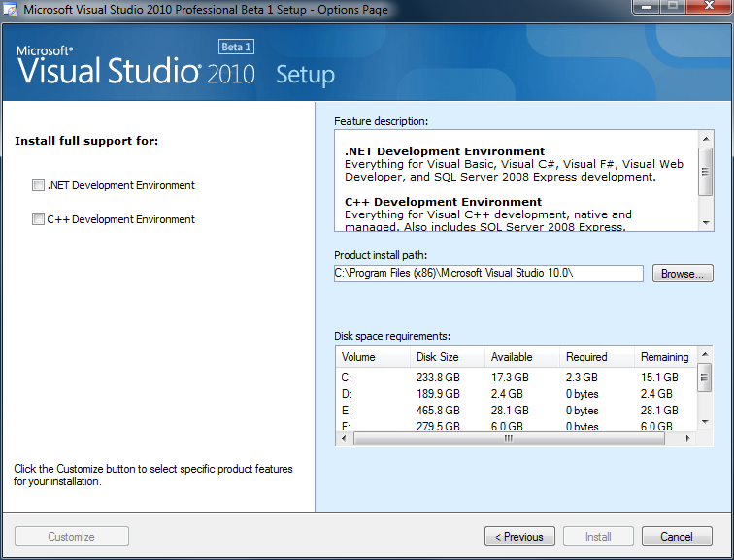Click the disk space horizontal scroll right arrow

687,439
